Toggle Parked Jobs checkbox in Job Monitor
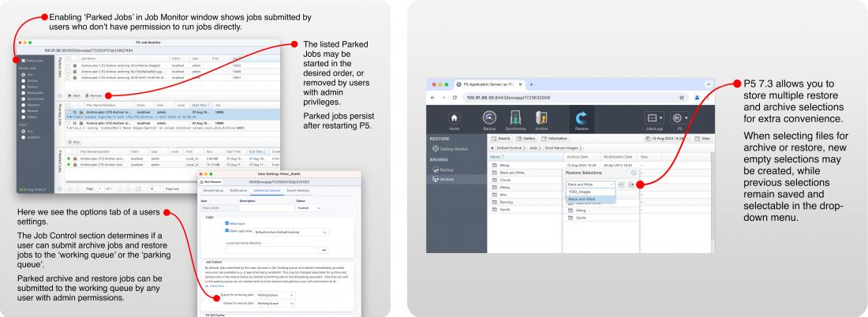Screen dimensions: 868x317 click(23, 60)
